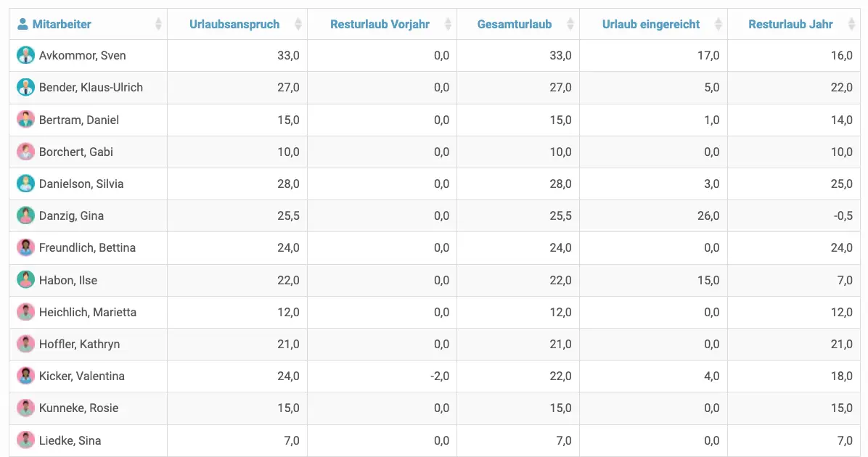Image resolution: width=868 pixels, height=457 pixels.
Task: Sort Urlaub eingereicht column with arrows
Action: [718, 25]
